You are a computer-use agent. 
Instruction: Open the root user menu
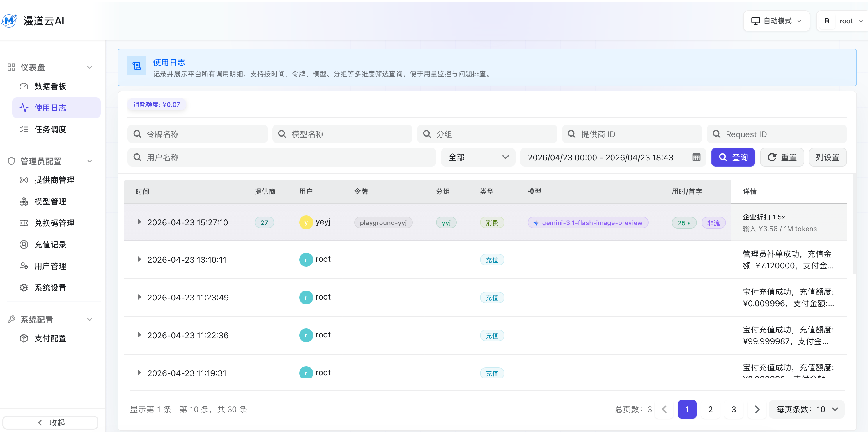click(843, 21)
